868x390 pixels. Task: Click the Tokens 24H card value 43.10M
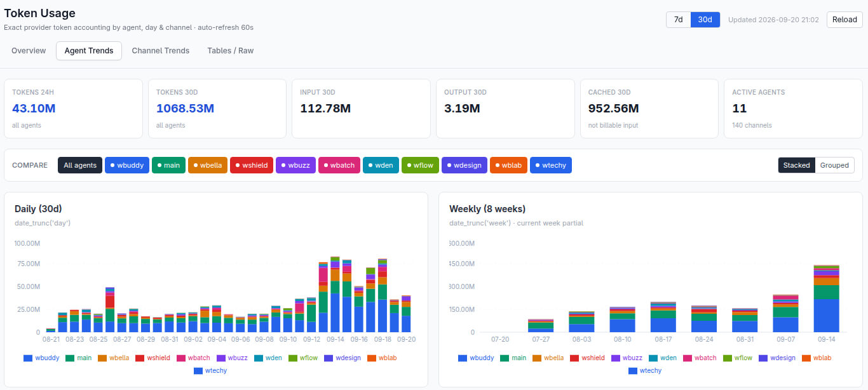[x=34, y=109]
